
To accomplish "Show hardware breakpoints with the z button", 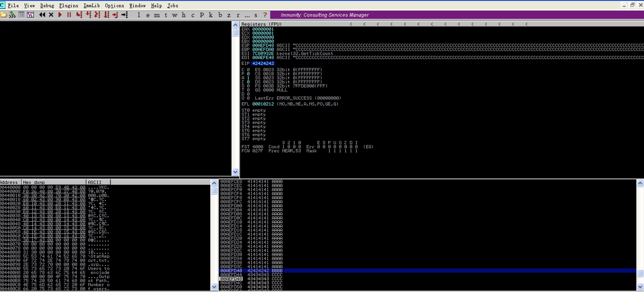I will point(229,15).
